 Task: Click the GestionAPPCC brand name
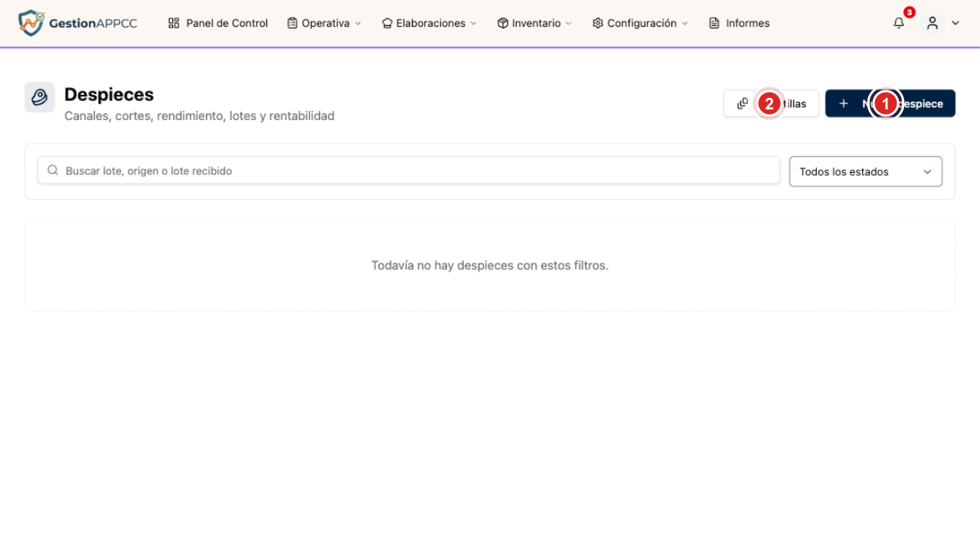coord(93,23)
